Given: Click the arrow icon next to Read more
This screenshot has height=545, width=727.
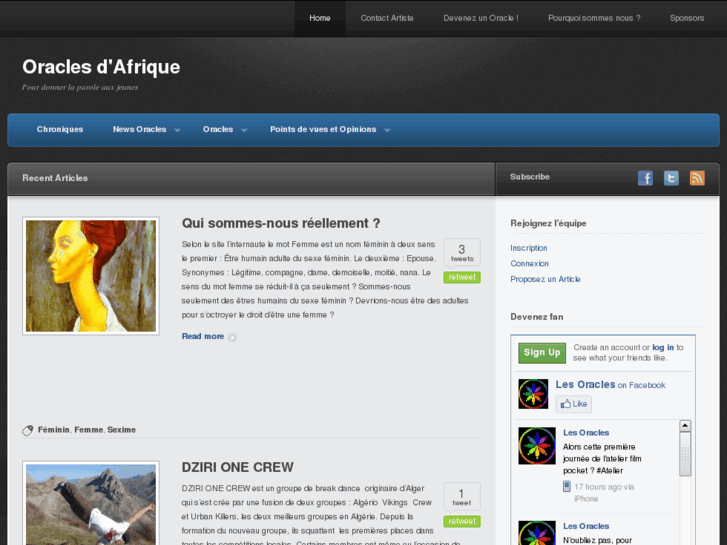Looking at the screenshot, I should pyautogui.click(x=232, y=337).
